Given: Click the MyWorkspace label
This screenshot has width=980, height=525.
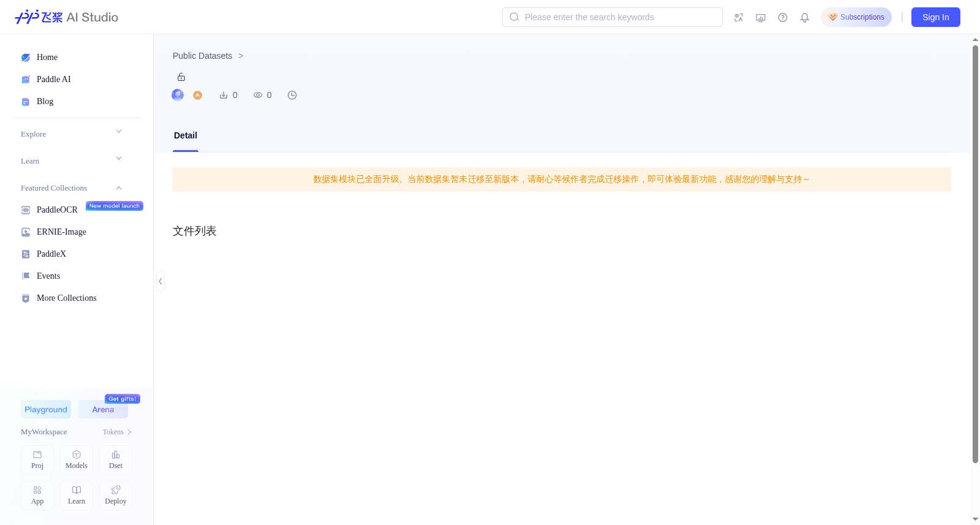Looking at the screenshot, I should (x=44, y=432).
